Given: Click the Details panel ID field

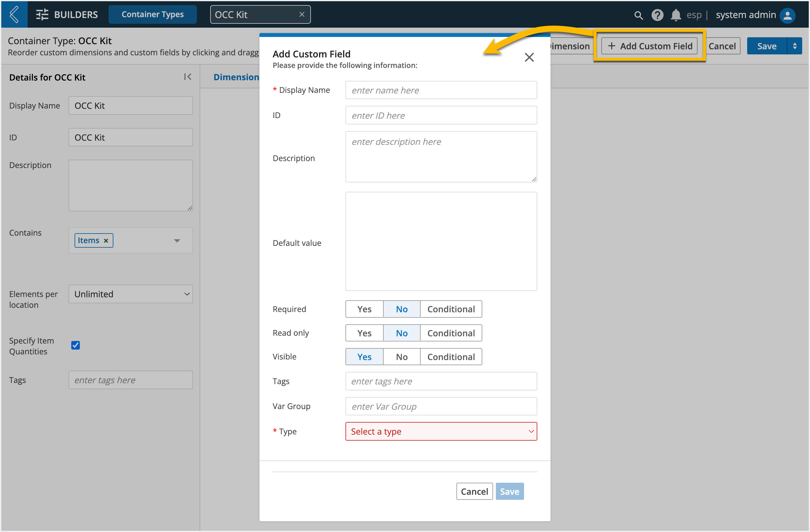Looking at the screenshot, I should pos(131,137).
